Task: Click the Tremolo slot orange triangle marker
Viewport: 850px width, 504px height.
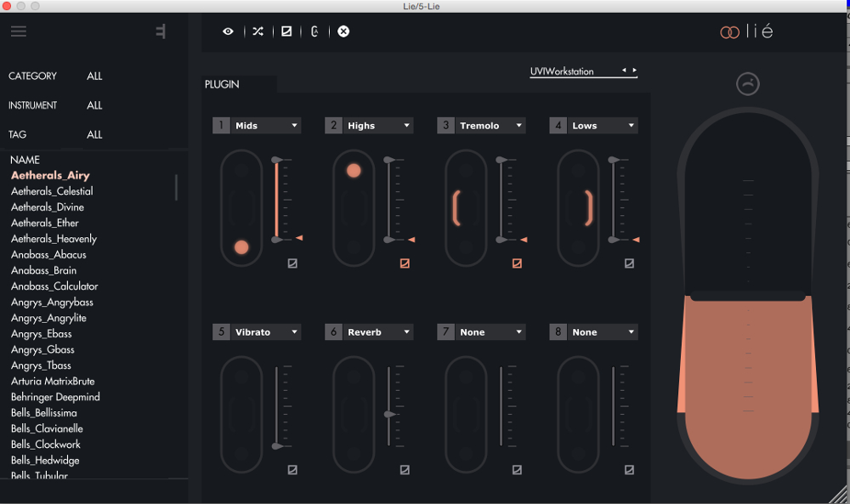Action: coord(524,240)
